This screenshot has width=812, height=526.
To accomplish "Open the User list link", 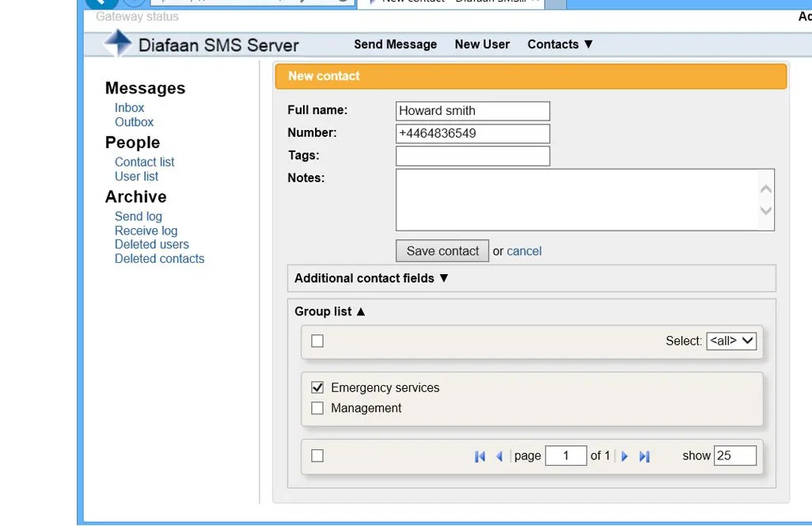I will (137, 177).
